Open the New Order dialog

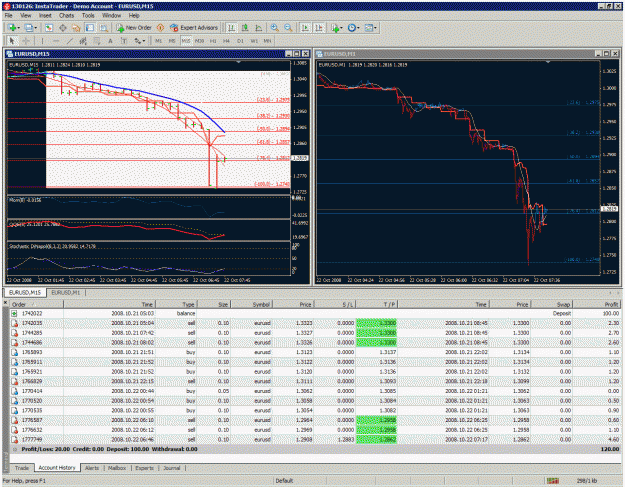click(134, 27)
